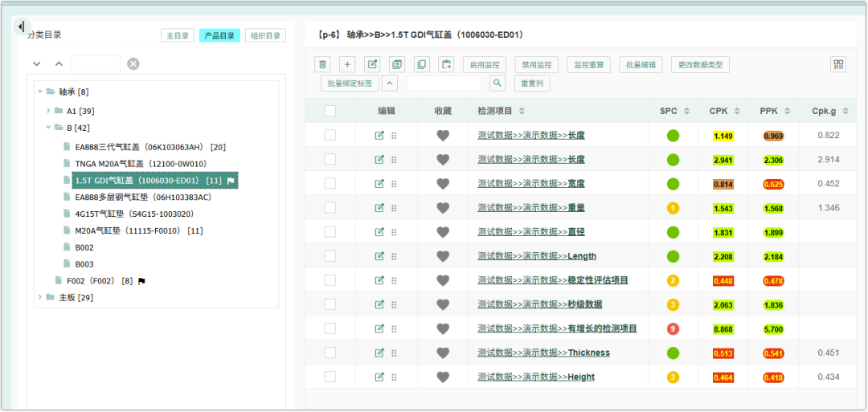Click the 监控重算 button
The image size is (868, 412).
coord(588,65)
